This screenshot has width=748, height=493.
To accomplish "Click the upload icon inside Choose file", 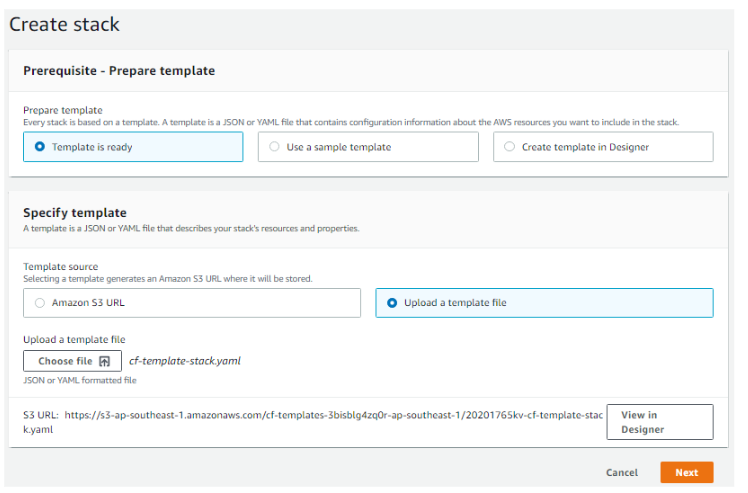I will tap(104, 361).
